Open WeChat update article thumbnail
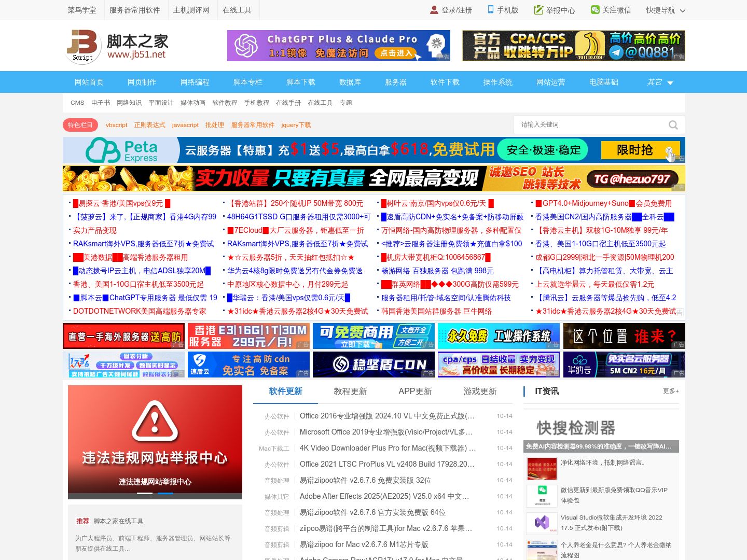Image resolution: width=747 pixels, height=560 pixels. (x=542, y=495)
